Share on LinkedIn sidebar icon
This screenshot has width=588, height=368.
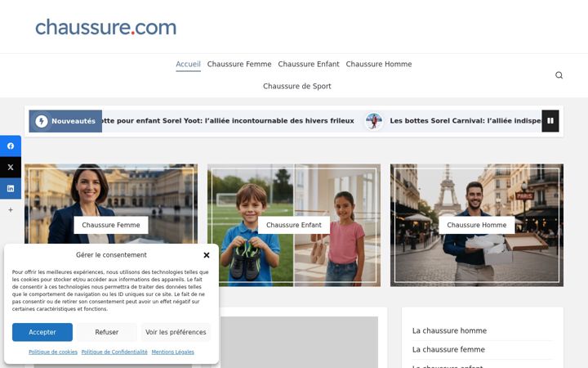coord(11,188)
